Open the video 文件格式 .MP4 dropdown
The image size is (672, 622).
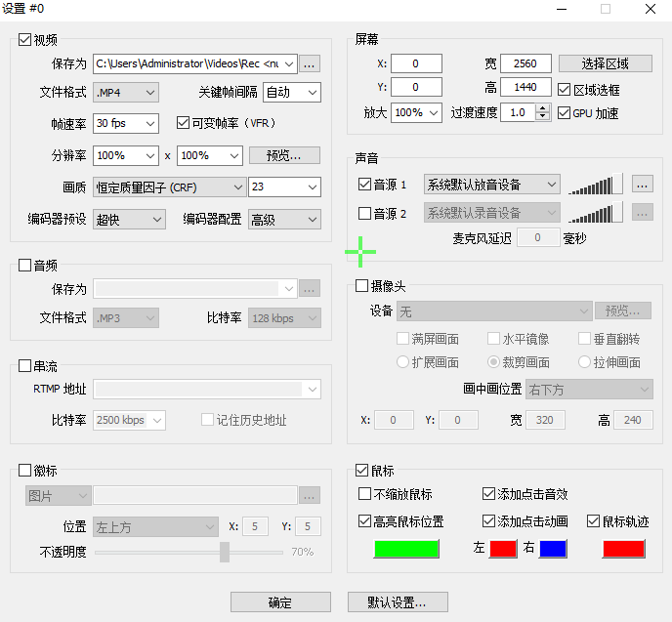pyautogui.click(x=126, y=93)
